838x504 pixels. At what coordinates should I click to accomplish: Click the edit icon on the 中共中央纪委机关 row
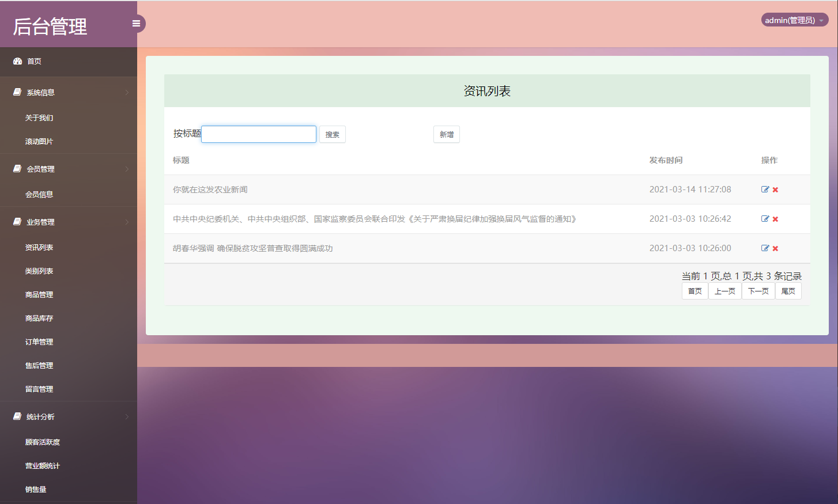click(765, 219)
